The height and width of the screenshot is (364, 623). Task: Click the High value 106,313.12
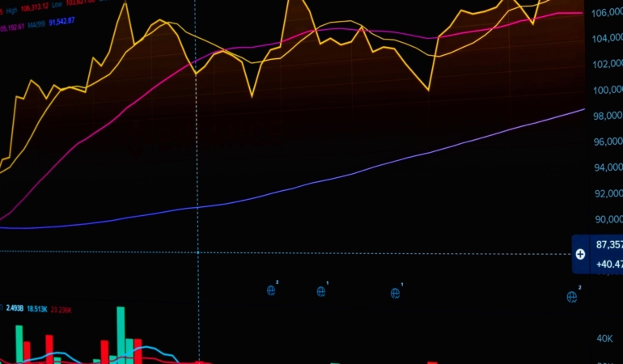(x=35, y=6)
